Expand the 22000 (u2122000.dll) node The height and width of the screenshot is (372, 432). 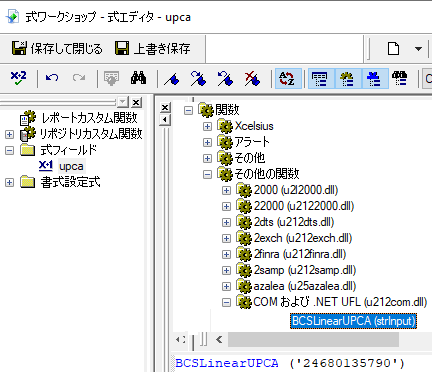tap(226, 206)
